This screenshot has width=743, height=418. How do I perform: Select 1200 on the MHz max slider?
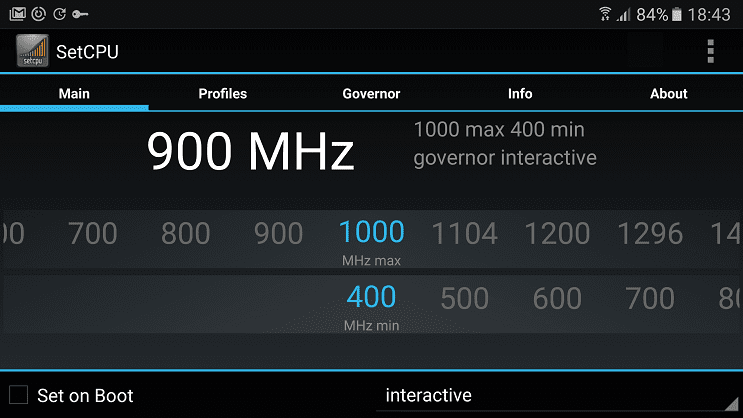[557, 234]
